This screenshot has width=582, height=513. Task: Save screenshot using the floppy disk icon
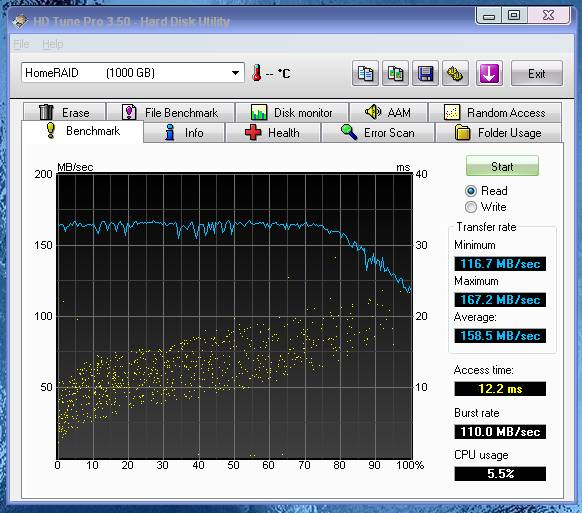[425, 73]
